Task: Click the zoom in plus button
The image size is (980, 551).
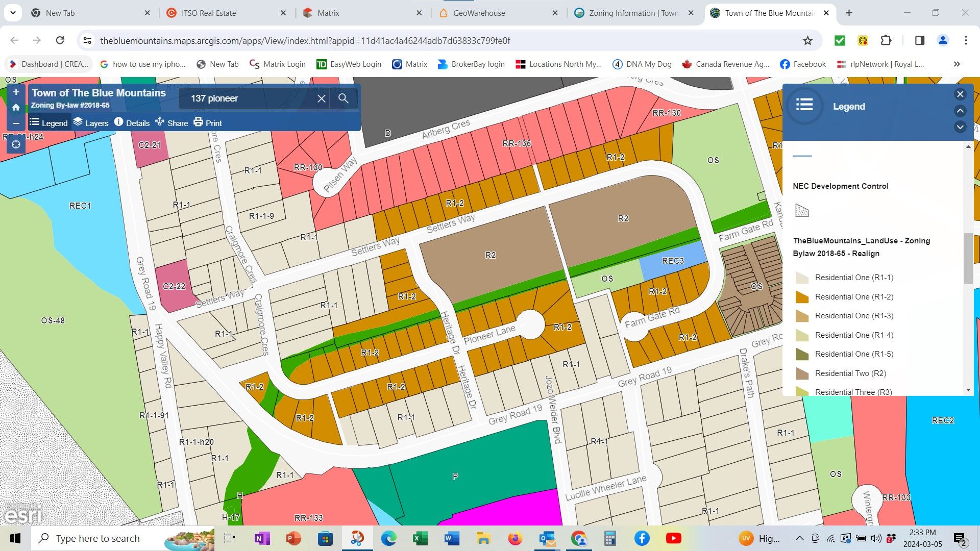Action: (16, 92)
